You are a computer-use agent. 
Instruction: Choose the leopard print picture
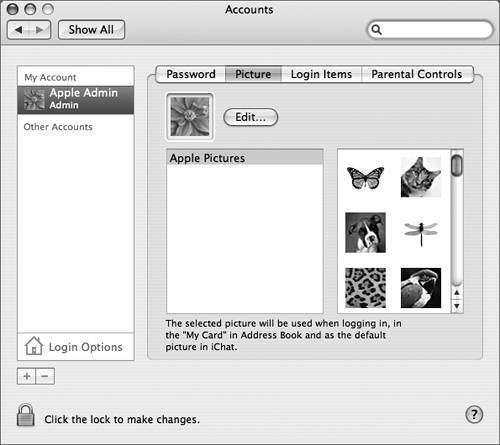tap(365, 288)
